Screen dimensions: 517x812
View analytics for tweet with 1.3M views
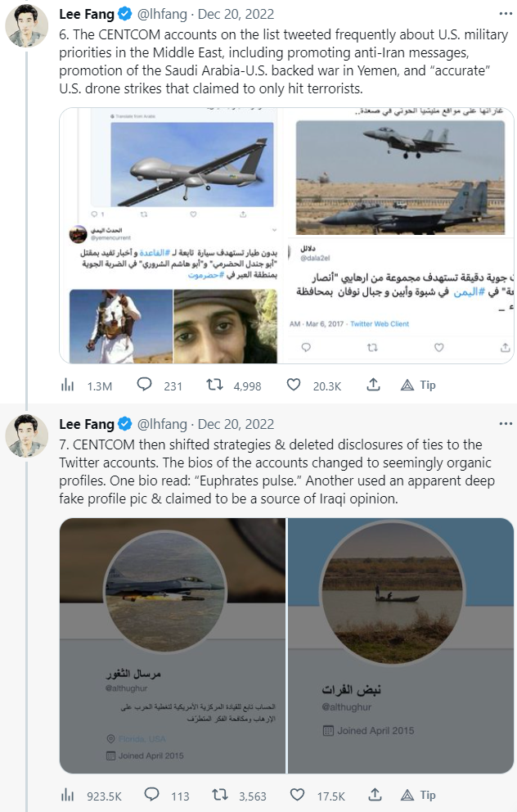(68, 385)
